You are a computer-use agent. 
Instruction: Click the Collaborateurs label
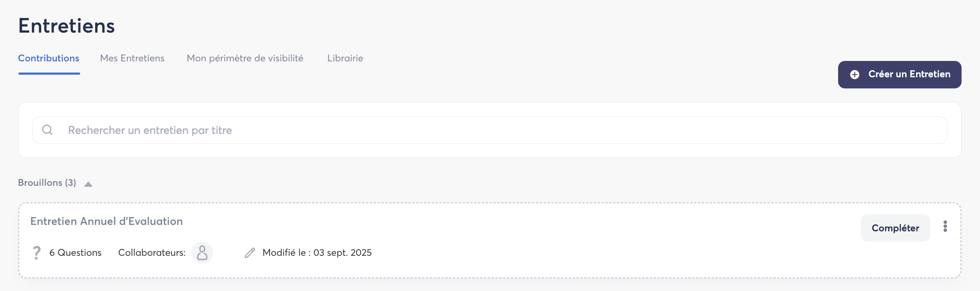[x=152, y=253]
